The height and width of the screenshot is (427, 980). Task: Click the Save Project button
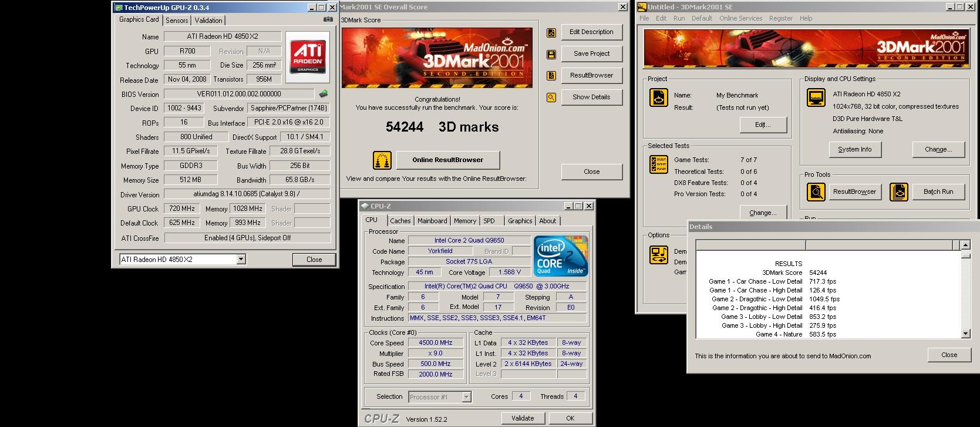click(591, 53)
